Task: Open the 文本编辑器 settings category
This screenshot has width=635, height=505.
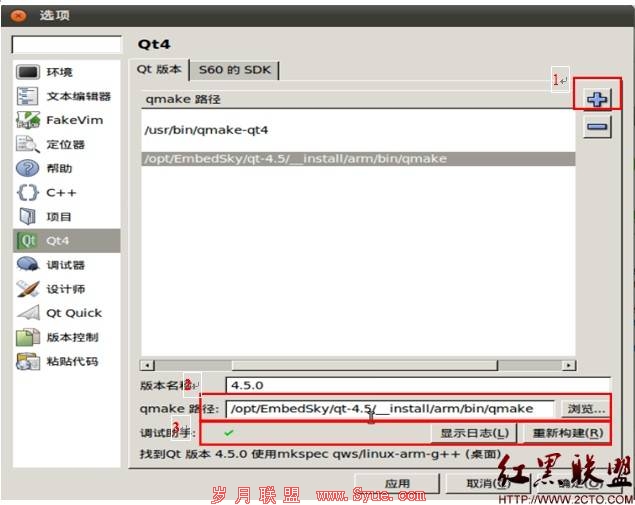Action: click(x=67, y=96)
